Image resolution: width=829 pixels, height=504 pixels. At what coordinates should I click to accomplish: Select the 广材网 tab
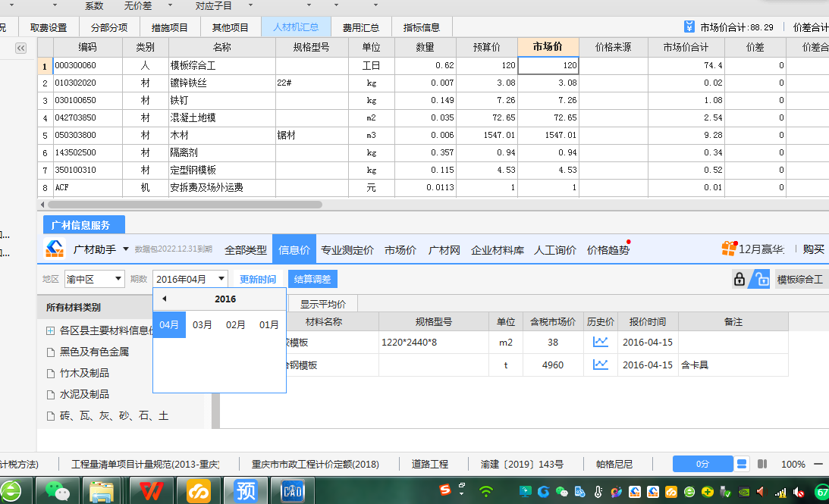tap(444, 250)
